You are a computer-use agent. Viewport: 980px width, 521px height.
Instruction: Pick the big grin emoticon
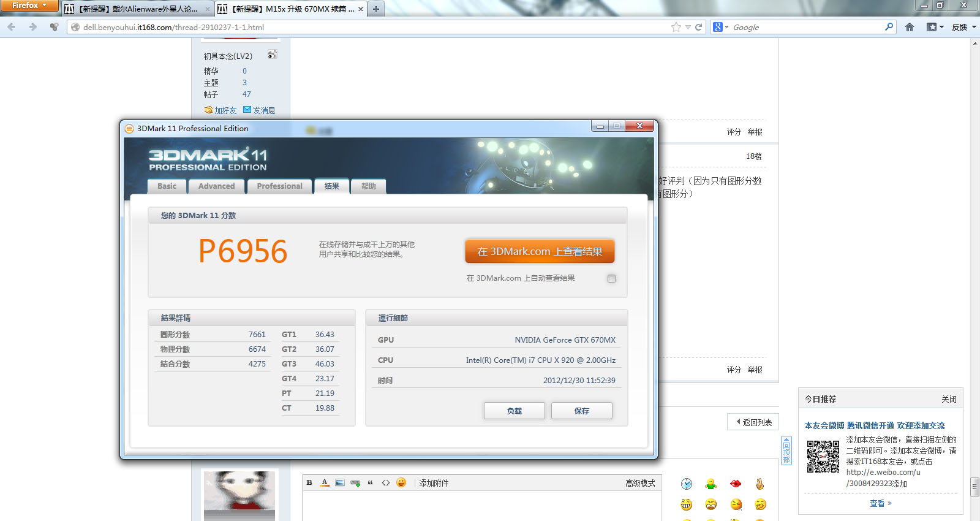[687, 504]
